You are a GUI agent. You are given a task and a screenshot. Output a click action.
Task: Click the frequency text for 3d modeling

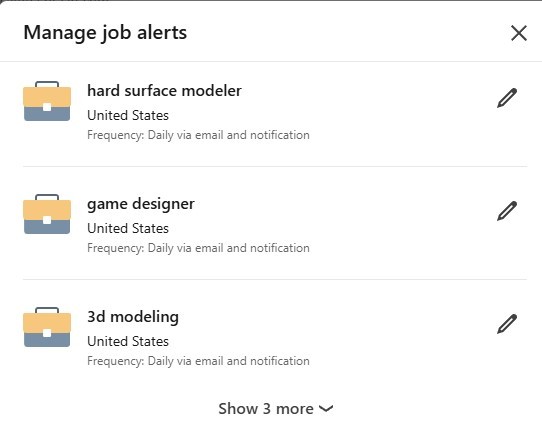(198, 361)
